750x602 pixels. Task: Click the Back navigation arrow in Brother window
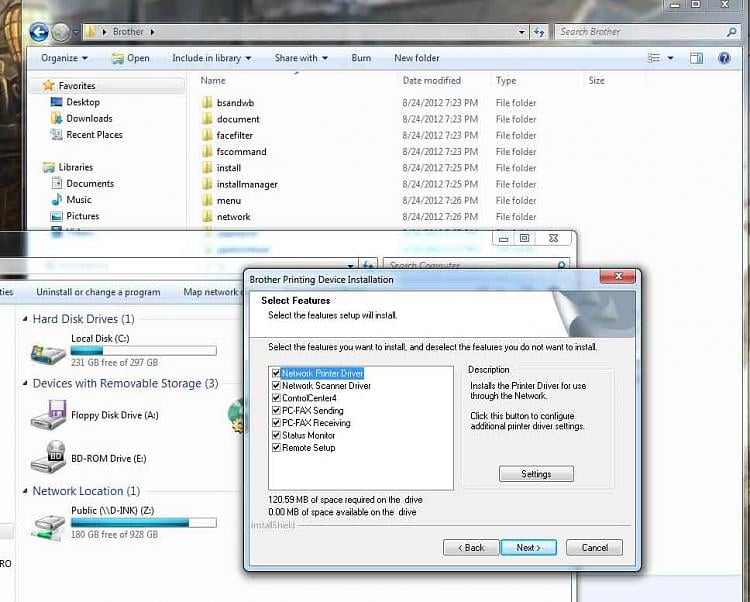tap(39, 32)
